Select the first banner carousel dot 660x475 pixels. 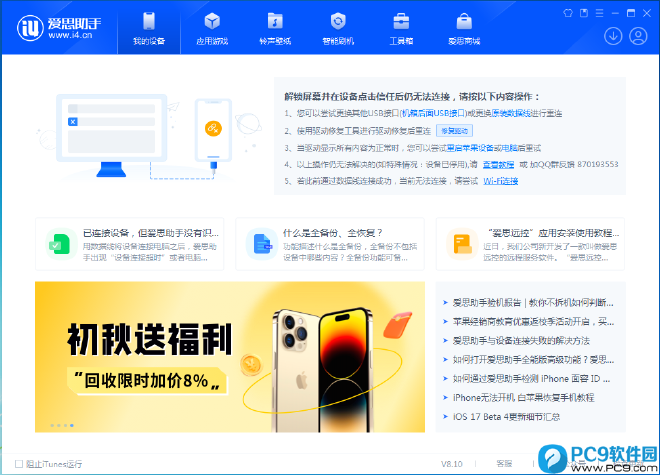click(x=52, y=425)
